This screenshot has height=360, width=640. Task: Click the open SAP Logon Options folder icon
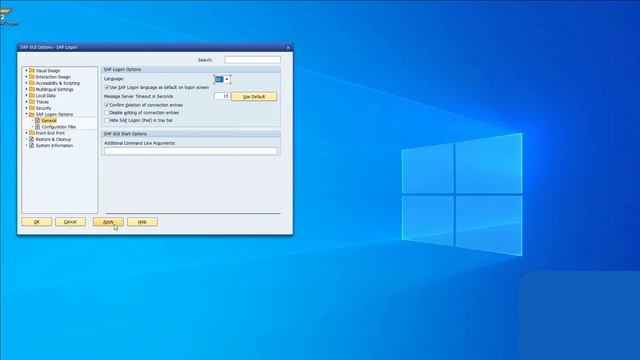click(32, 114)
